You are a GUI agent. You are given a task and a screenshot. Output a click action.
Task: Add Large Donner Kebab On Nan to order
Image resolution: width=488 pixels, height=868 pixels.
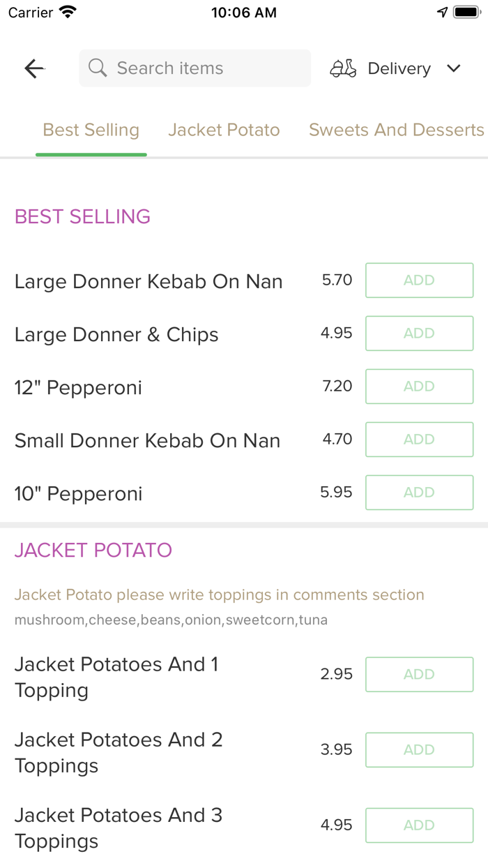(419, 280)
